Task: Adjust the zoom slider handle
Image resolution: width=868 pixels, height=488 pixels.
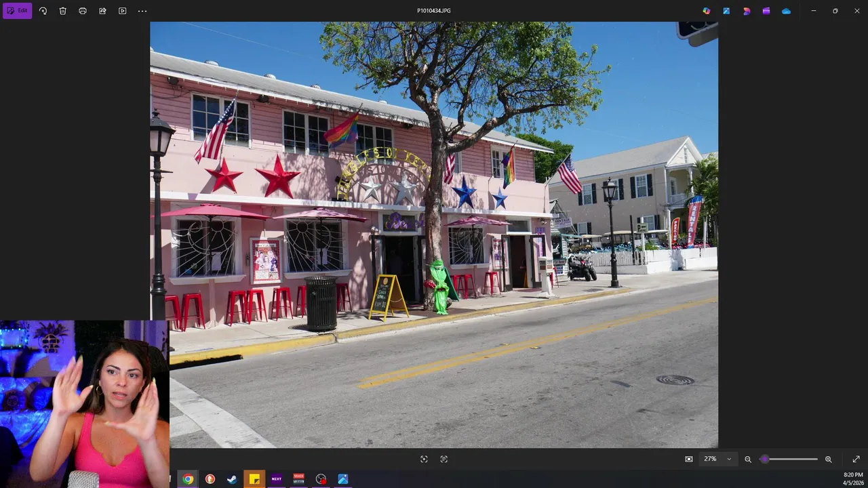Action: 764,459
